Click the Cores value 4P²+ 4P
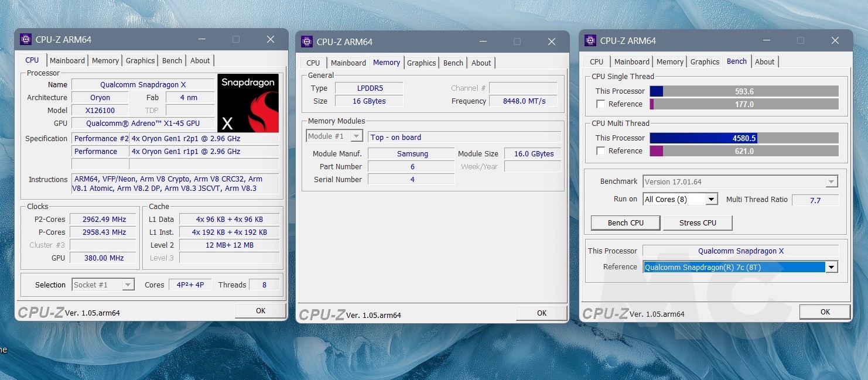The width and height of the screenshot is (868, 380). tap(190, 285)
